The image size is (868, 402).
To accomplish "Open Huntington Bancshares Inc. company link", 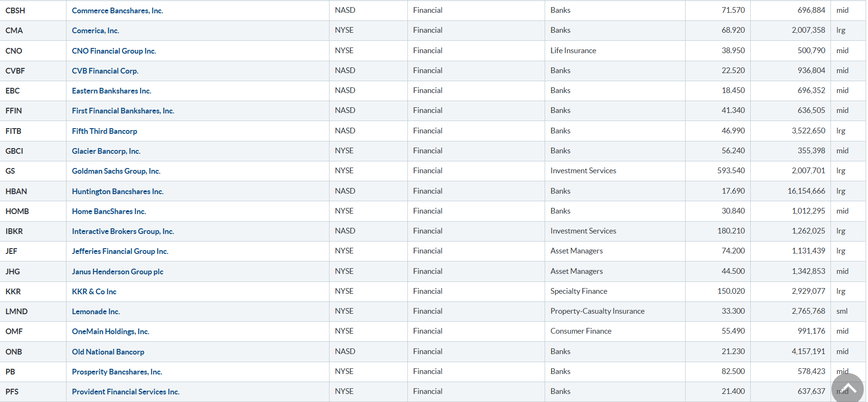I will tap(118, 191).
